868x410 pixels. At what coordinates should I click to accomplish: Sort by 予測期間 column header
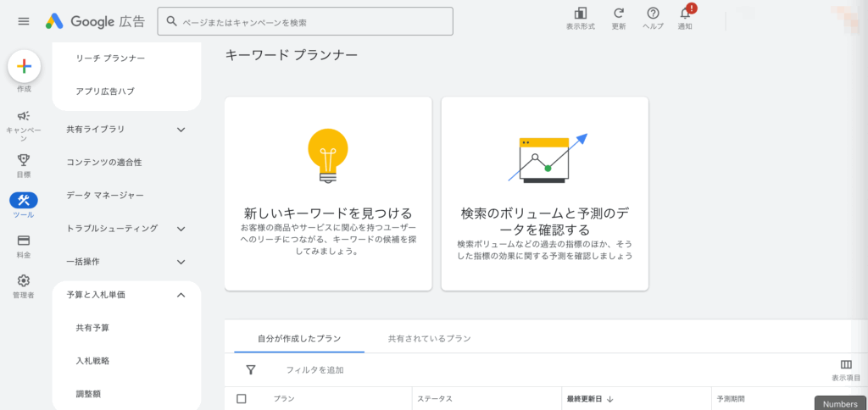point(731,399)
